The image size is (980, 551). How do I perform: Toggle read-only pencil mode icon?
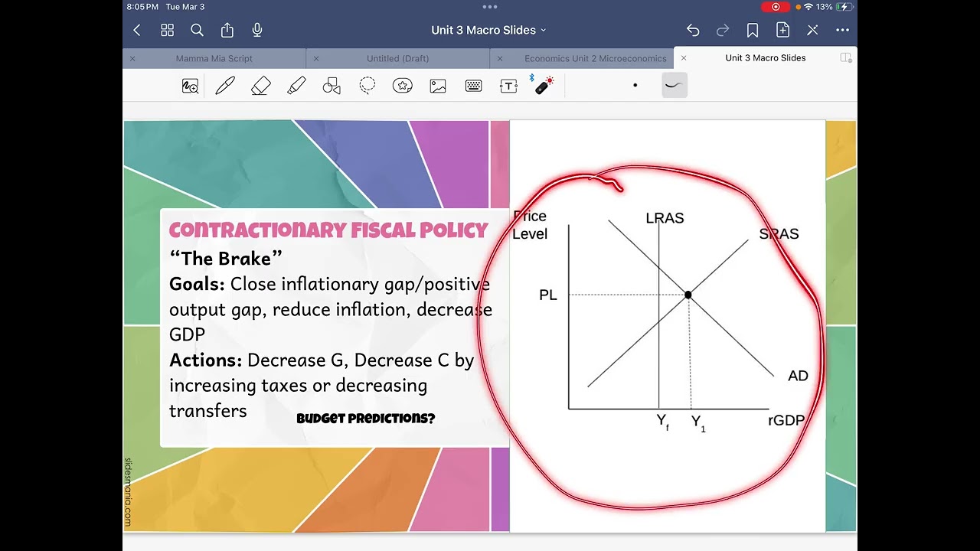813,30
